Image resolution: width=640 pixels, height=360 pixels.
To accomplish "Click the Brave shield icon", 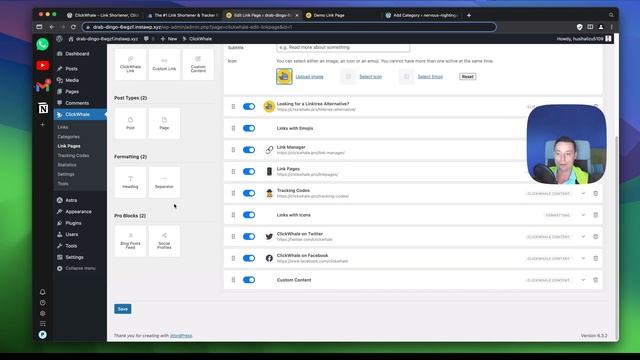I will pyautogui.click(x=579, y=27).
